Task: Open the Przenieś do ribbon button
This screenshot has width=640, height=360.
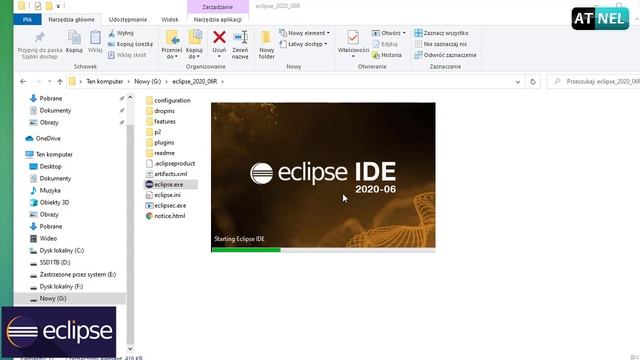Action: pos(172,44)
